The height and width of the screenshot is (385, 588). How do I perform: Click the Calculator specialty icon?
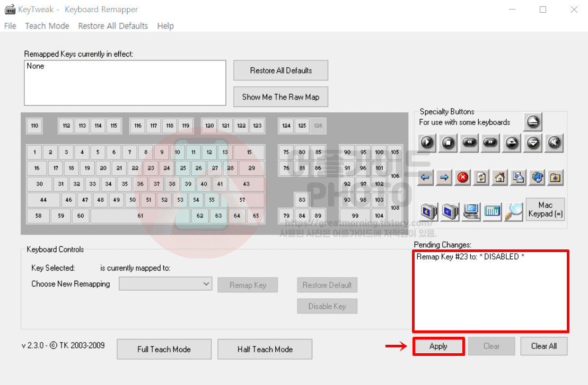(493, 212)
